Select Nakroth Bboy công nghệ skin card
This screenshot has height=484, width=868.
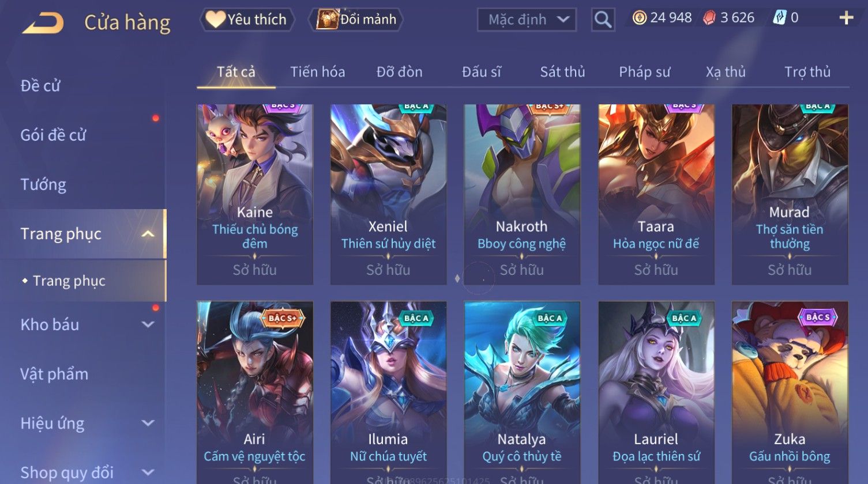522,194
